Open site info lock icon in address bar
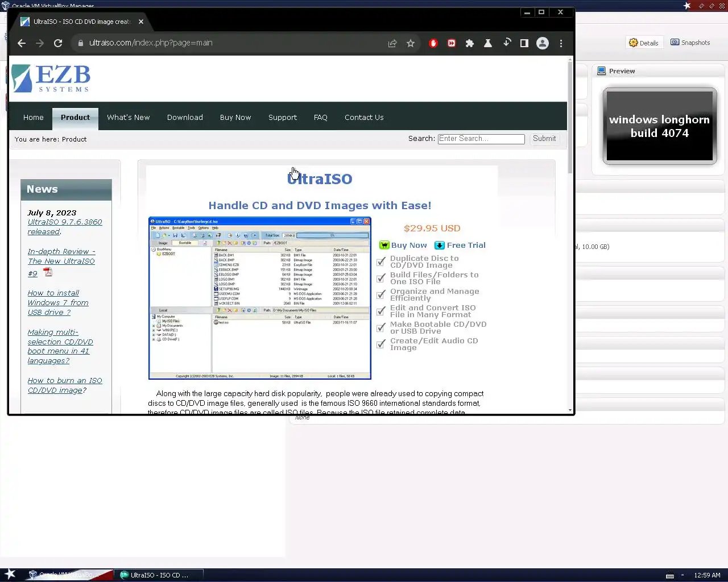Screen dimensions: 728x582 (x=80, y=43)
